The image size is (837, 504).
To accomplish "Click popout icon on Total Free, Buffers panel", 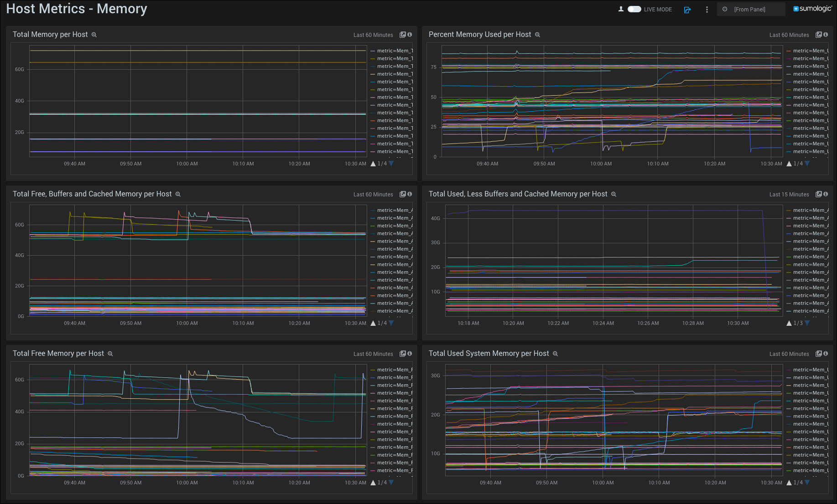I will [402, 194].
